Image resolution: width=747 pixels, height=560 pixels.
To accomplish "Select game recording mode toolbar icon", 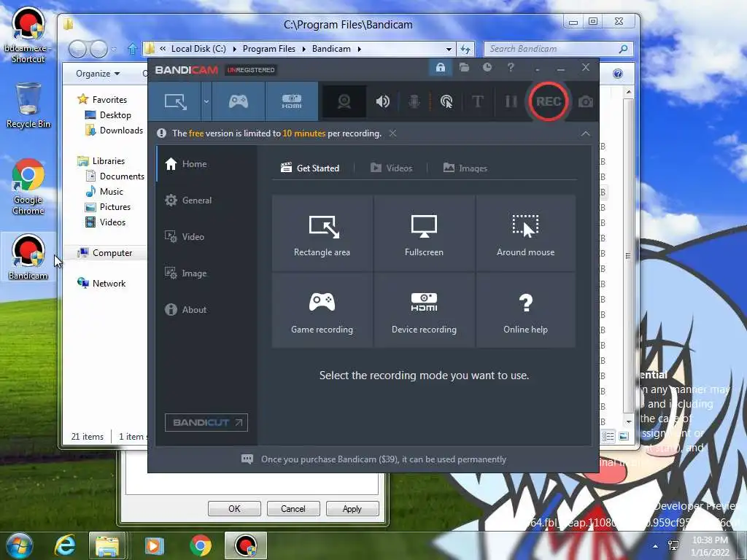I will point(239,101).
